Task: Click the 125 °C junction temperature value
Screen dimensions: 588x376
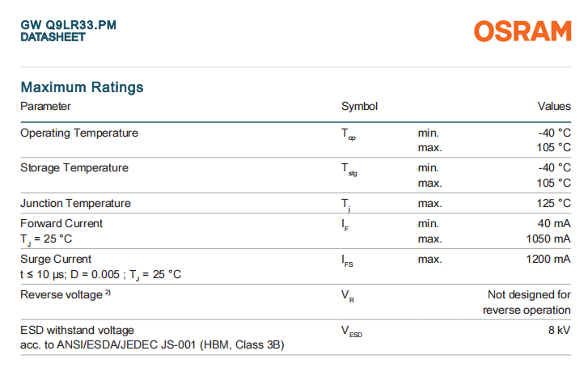Action: click(554, 203)
